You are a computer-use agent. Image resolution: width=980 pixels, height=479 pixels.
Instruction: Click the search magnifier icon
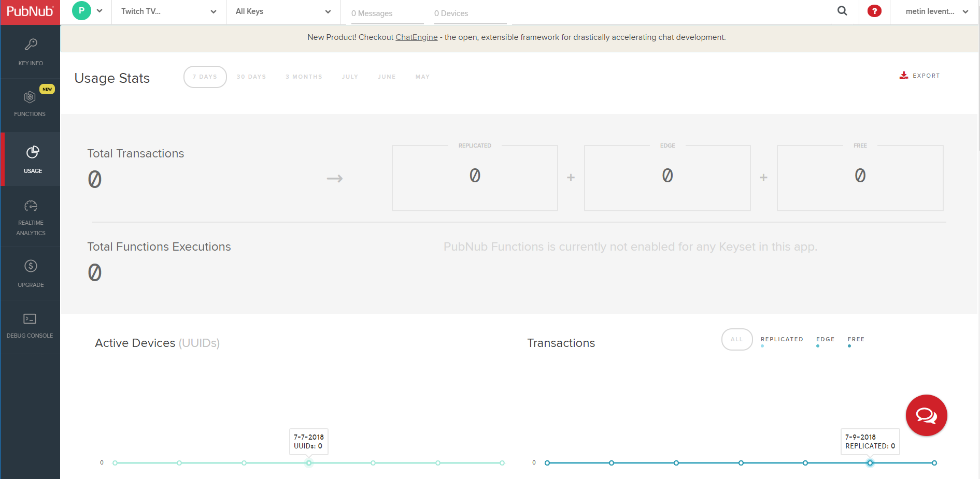(842, 11)
